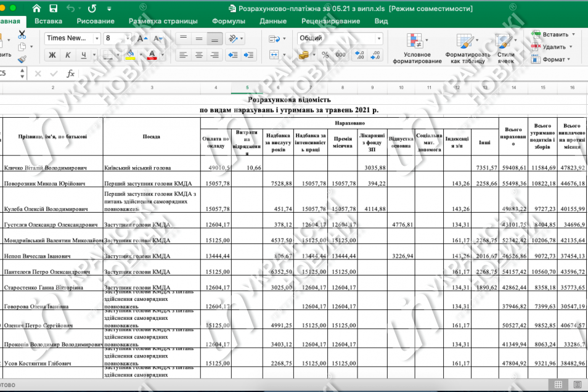Apply percent style to the selected cell

point(325,55)
